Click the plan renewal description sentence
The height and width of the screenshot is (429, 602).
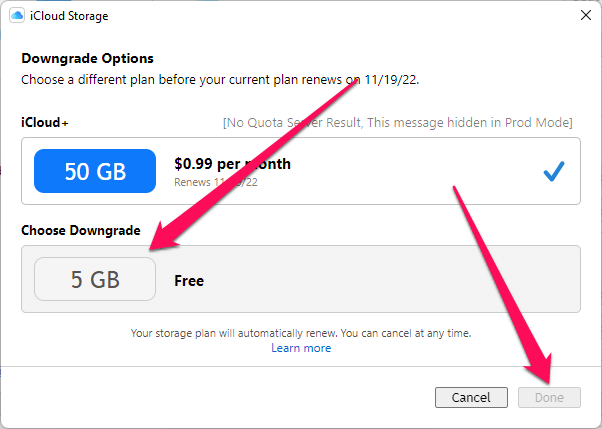pos(220,80)
